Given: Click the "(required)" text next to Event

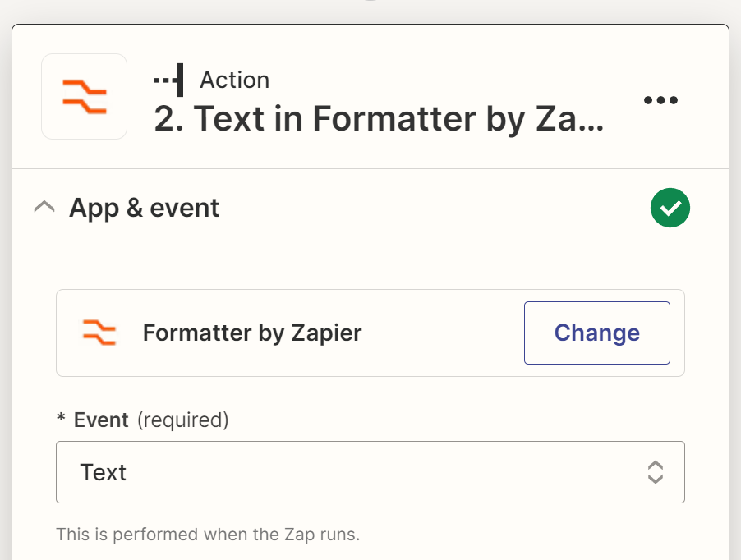Looking at the screenshot, I should [182, 420].
